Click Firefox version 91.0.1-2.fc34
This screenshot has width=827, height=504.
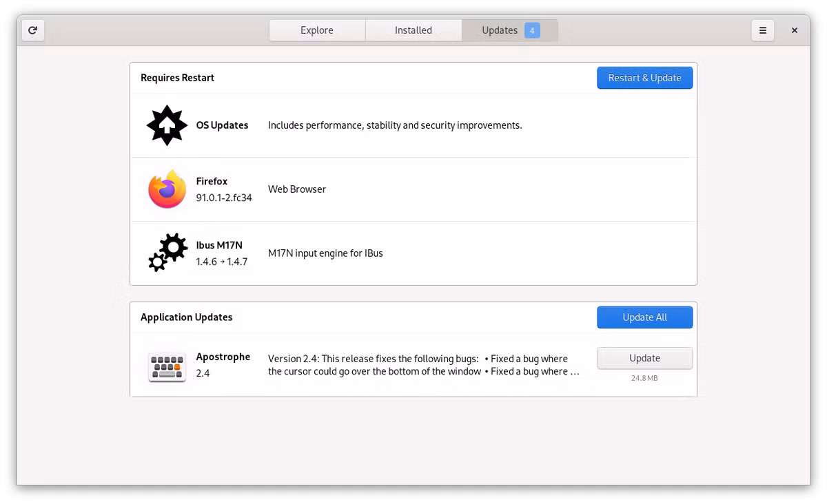coord(224,198)
